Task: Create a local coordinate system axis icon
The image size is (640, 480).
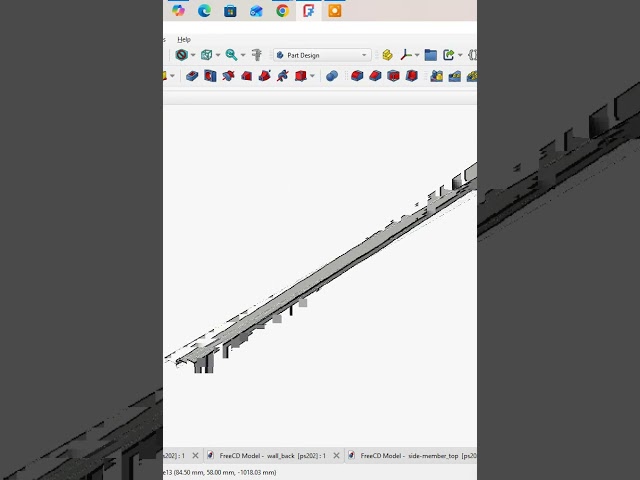Action: pyautogui.click(x=406, y=55)
